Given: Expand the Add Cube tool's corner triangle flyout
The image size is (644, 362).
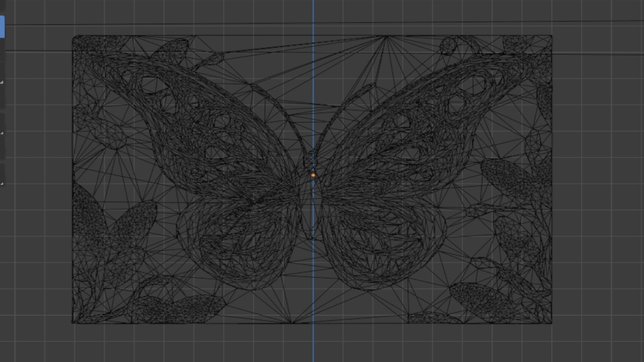Looking at the screenshot, I should pyautogui.click(x=2, y=184).
